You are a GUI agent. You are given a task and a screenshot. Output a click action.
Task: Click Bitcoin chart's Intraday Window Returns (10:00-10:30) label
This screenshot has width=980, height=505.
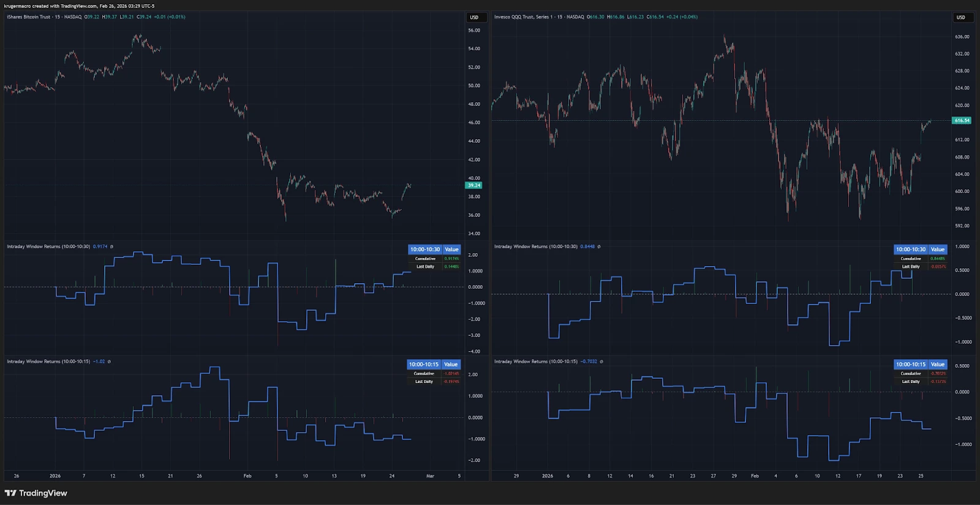coord(48,247)
